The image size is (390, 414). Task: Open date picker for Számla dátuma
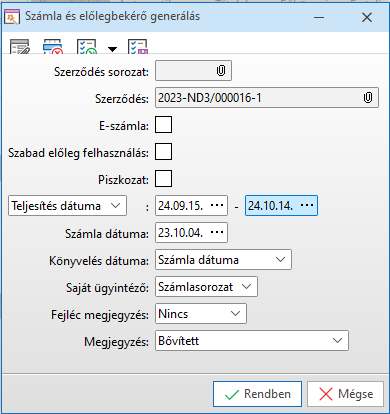click(x=217, y=232)
